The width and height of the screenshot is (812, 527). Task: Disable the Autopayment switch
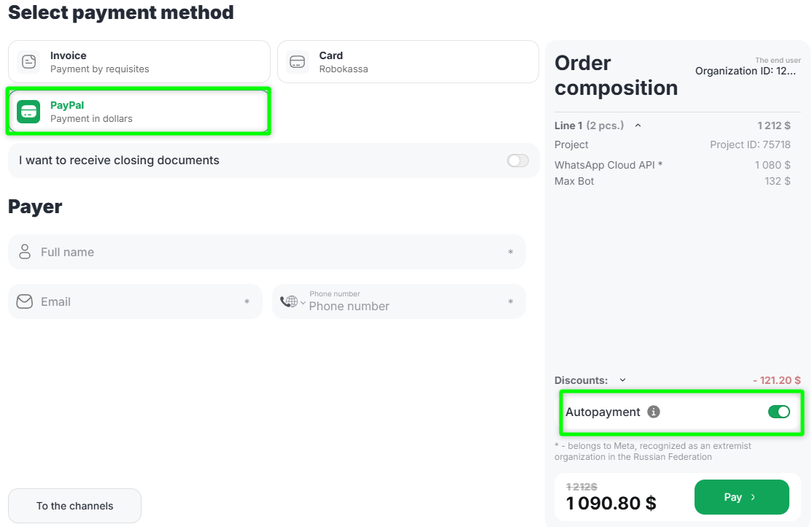coord(778,412)
